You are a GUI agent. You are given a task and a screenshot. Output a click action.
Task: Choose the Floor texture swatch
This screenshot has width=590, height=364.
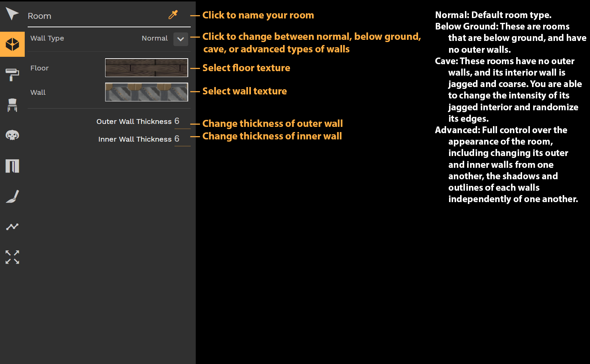146,68
